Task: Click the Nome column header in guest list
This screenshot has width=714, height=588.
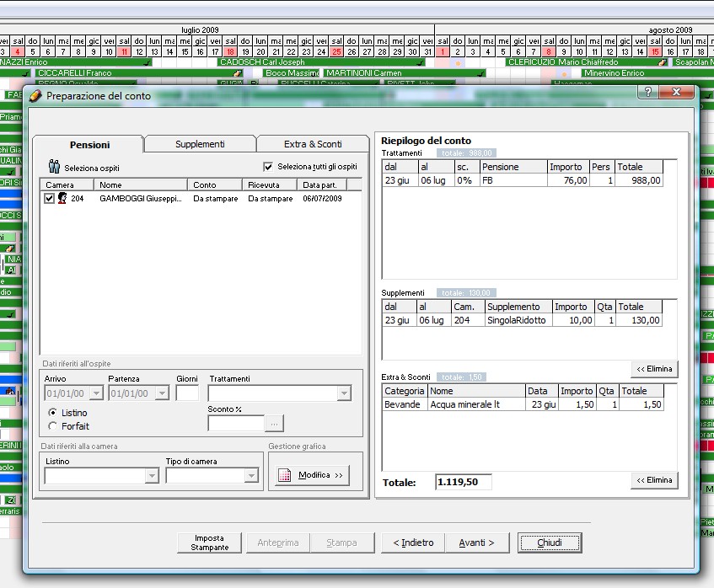Action: [141, 184]
